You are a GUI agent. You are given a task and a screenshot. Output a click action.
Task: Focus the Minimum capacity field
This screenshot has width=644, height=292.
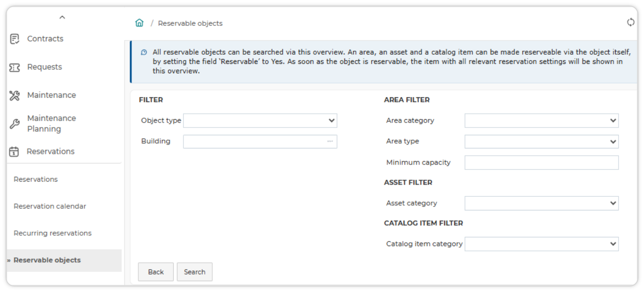pos(541,163)
